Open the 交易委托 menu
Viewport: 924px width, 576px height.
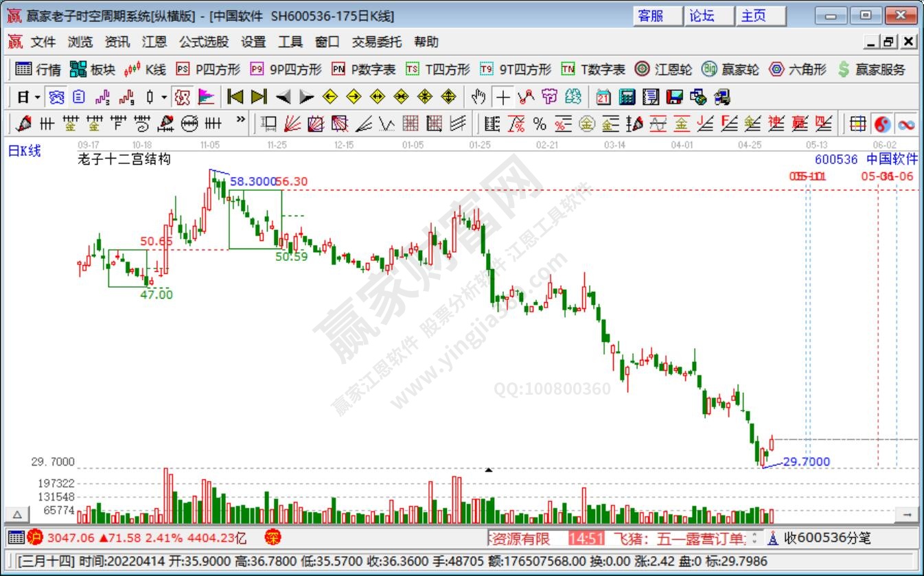(377, 42)
